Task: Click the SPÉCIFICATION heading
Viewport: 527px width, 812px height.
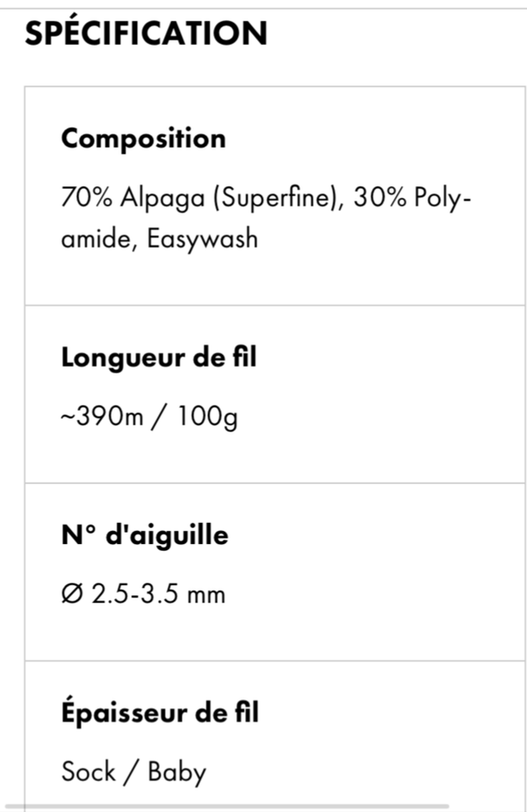Action: click(146, 33)
